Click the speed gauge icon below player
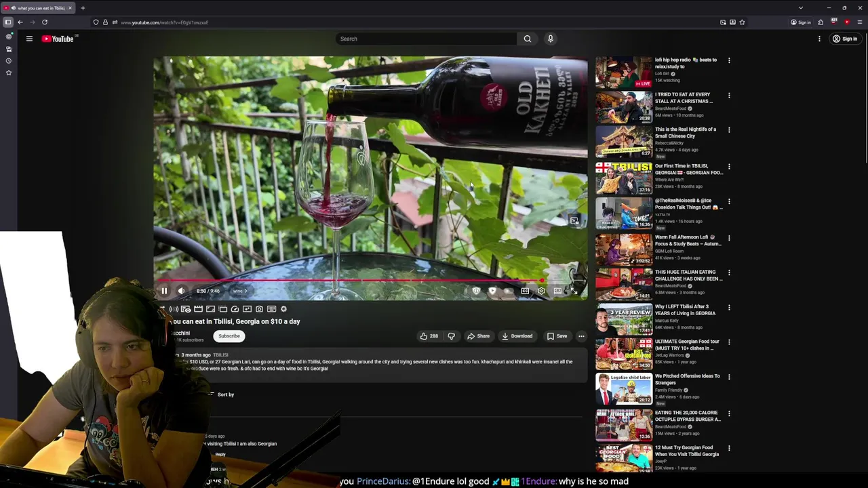Screen dimensions: 868x488 [x=235, y=309]
